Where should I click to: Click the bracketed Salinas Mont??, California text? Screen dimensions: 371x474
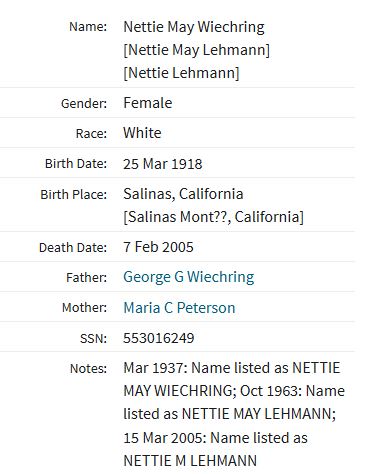(214, 217)
